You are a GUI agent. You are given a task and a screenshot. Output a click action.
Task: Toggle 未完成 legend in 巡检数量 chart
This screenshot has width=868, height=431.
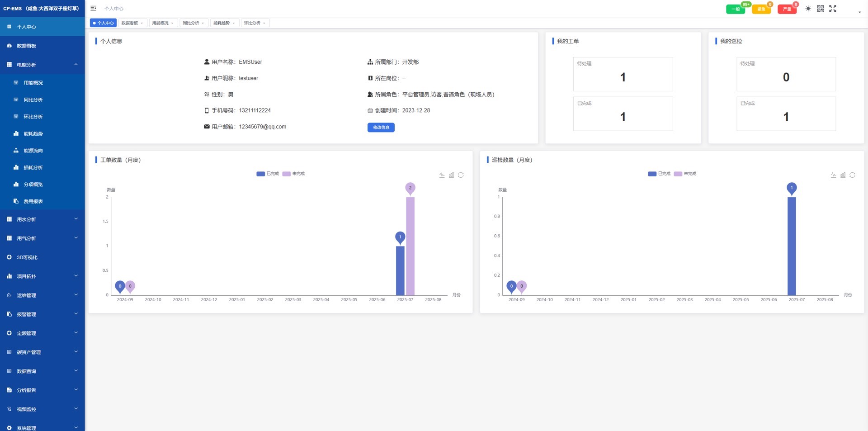tap(685, 174)
